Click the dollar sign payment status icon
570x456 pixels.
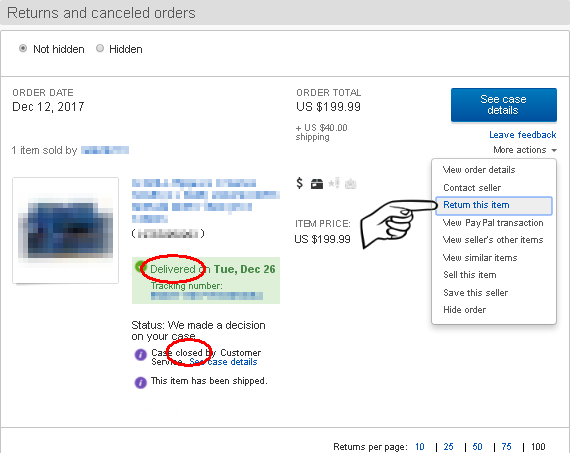(300, 183)
